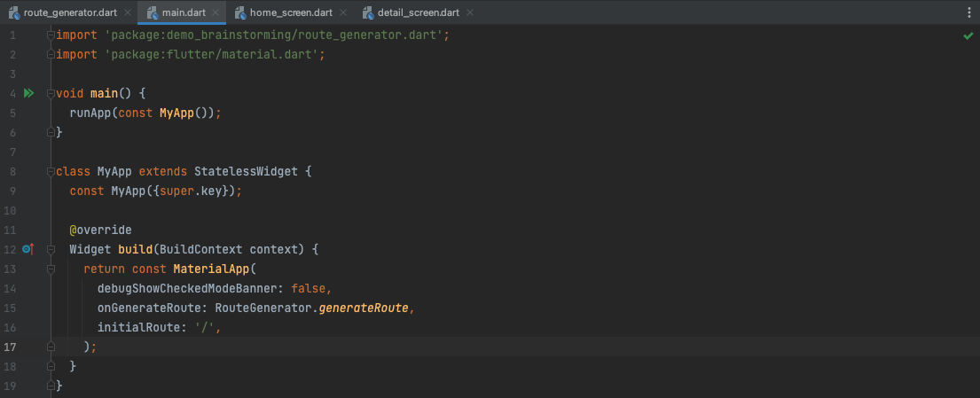The width and height of the screenshot is (980, 398).
Task: Click the 'false' value on line 14
Action: pos(308,288)
